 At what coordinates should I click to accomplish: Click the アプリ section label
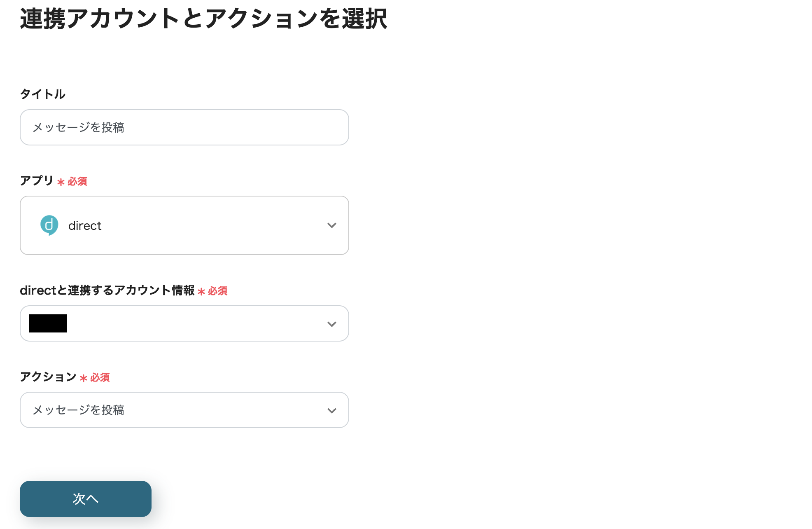(x=36, y=180)
